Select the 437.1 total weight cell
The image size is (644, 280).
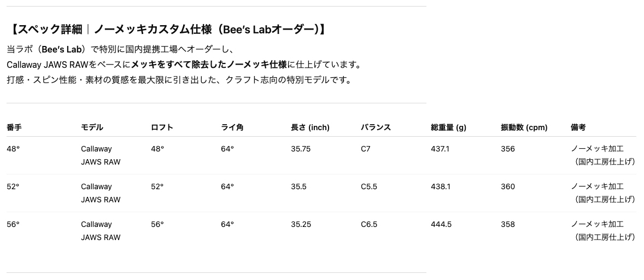[x=440, y=149]
